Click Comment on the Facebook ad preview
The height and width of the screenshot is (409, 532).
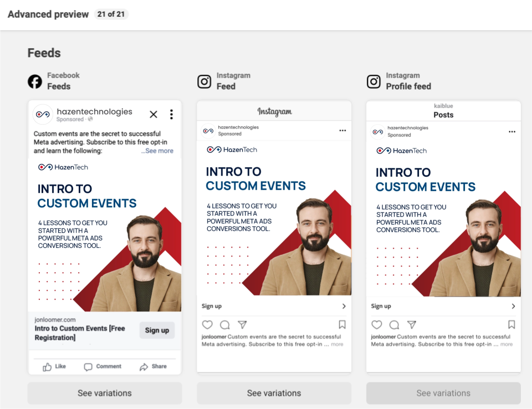103,366
